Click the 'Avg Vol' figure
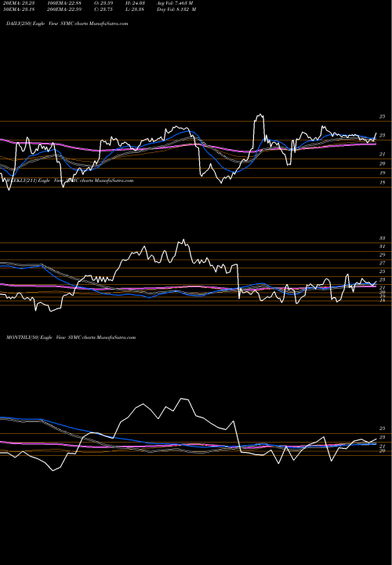 (x=175, y=3)
